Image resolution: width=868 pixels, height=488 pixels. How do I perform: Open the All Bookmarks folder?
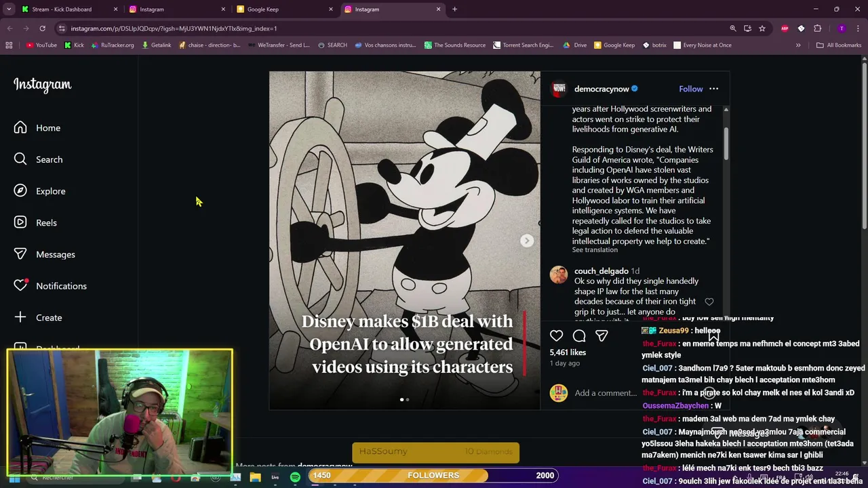point(839,45)
